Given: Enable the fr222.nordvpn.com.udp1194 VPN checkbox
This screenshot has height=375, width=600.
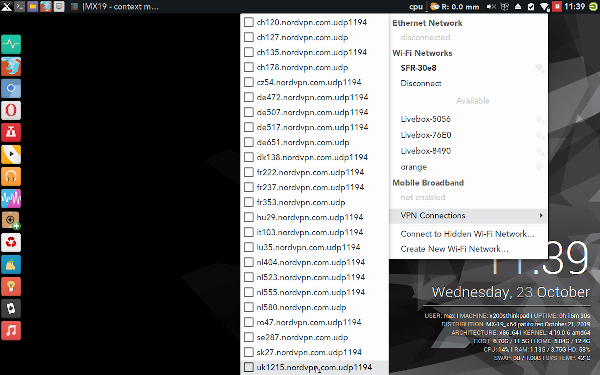Looking at the screenshot, I should click(249, 172).
